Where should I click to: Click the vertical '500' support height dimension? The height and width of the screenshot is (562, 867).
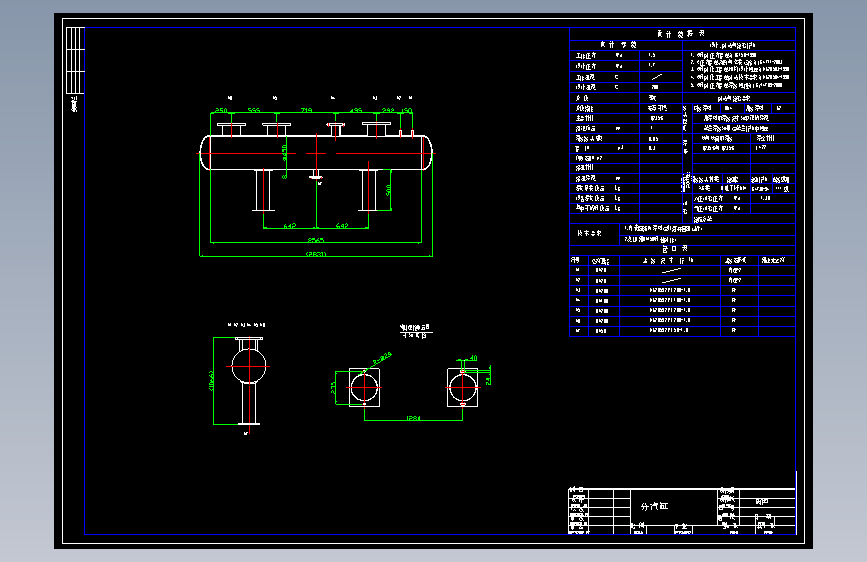click(388, 190)
